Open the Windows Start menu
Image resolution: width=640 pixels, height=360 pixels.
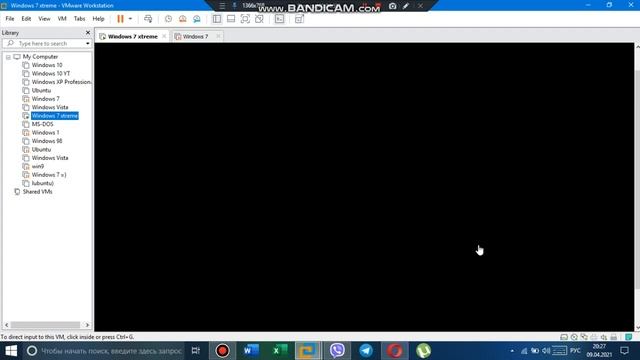click(11, 351)
